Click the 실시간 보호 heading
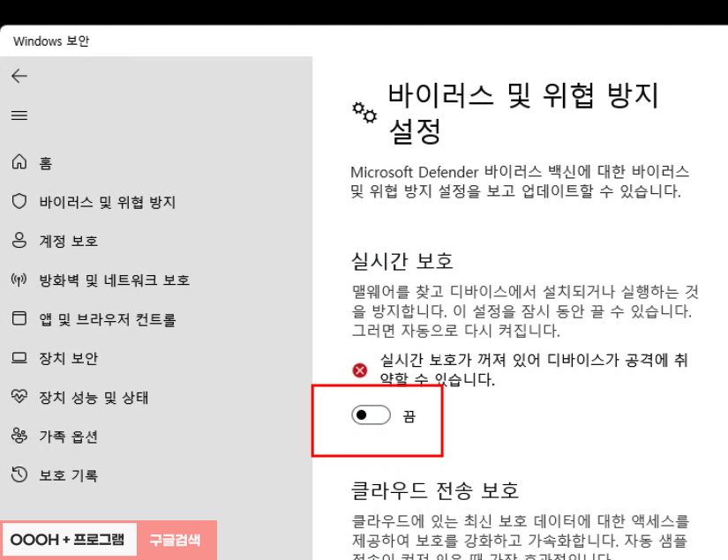The width and height of the screenshot is (728, 560). (402, 261)
